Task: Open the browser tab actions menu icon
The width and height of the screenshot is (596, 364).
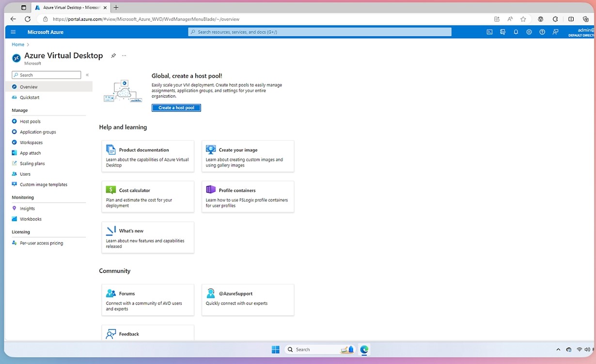Action: [24, 8]
